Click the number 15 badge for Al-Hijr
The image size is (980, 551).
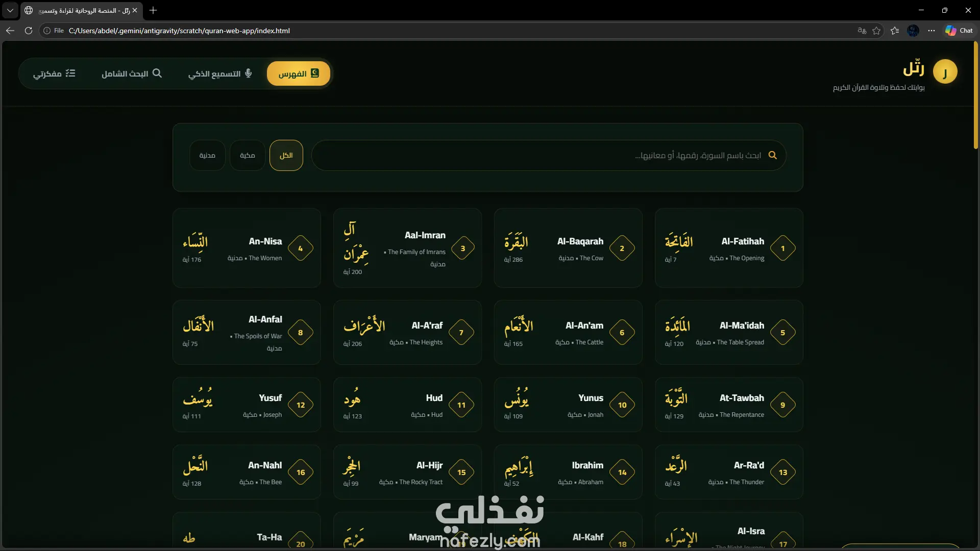tap(461, 472)
